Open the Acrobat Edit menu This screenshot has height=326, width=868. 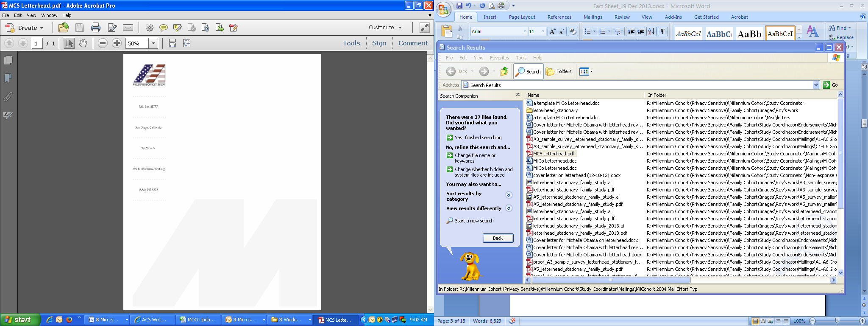(x=18, y=15)
